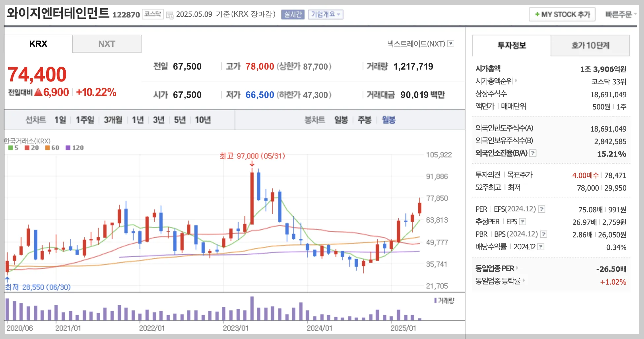The image size is (644, 339).
Task: Click the stock name 와이지엔터테인먼트
Action: (58, 14)
